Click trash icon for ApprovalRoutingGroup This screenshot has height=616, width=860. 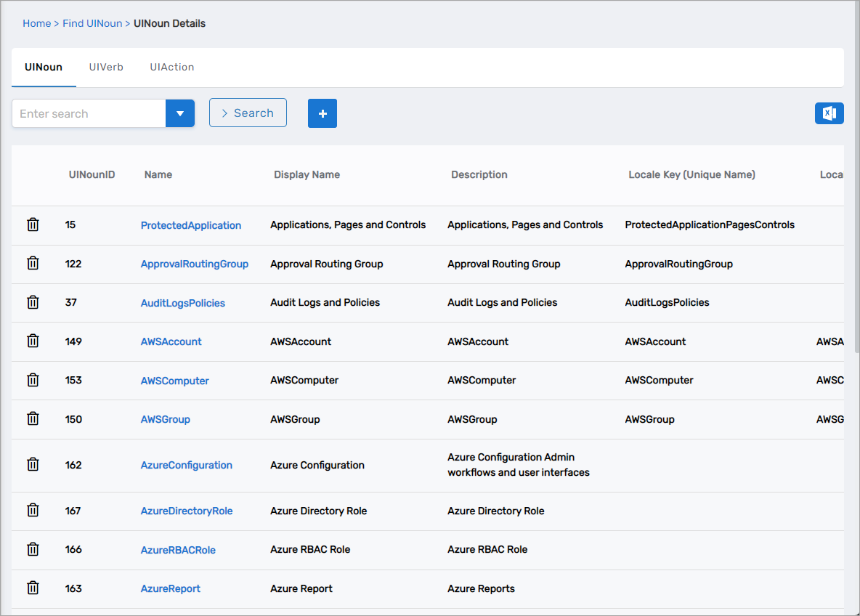(33, 264)
